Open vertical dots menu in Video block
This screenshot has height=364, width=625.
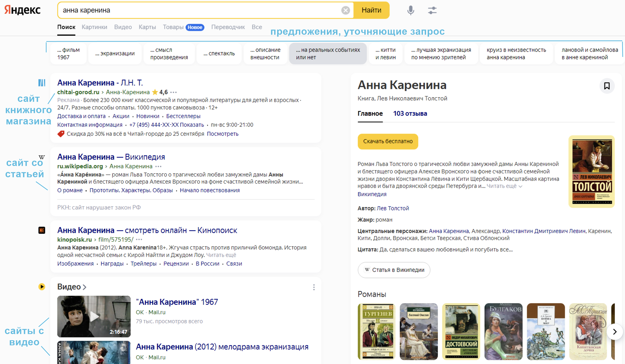(314, 287)
